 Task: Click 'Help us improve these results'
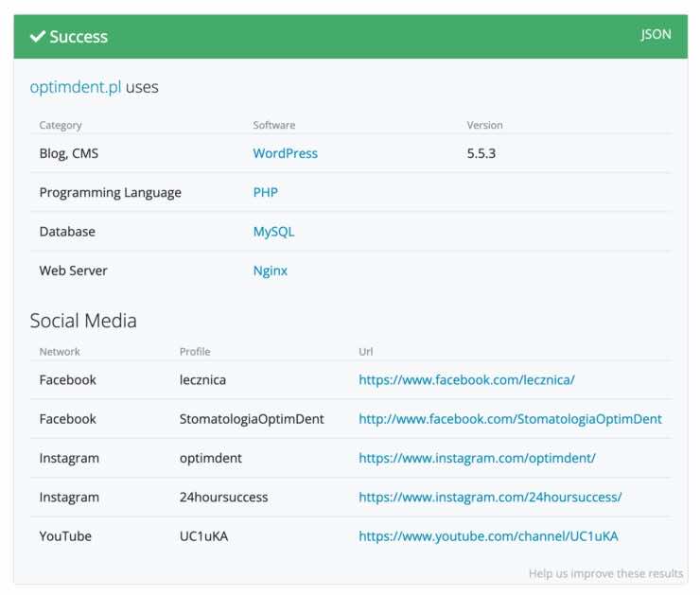pyautogui.click(x=605, y=573)
